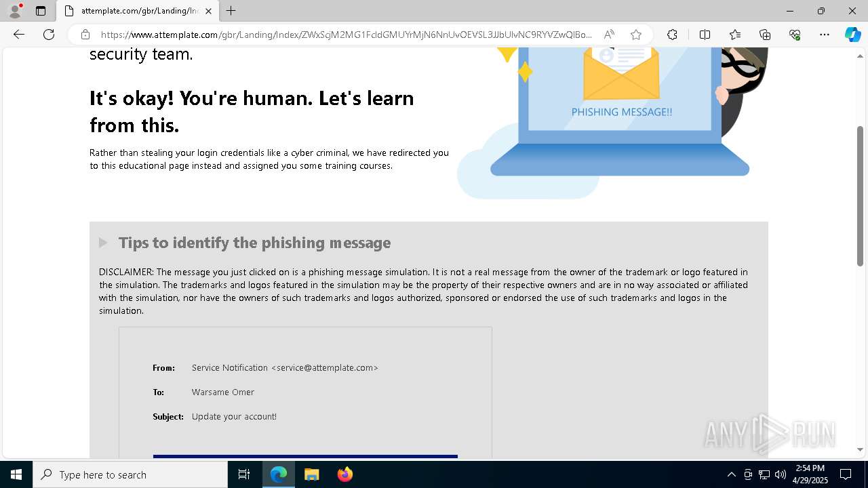Viewport: 868px width, 488px height.
Task: Open Firefox from taskbar
Action: pos(345,474)
